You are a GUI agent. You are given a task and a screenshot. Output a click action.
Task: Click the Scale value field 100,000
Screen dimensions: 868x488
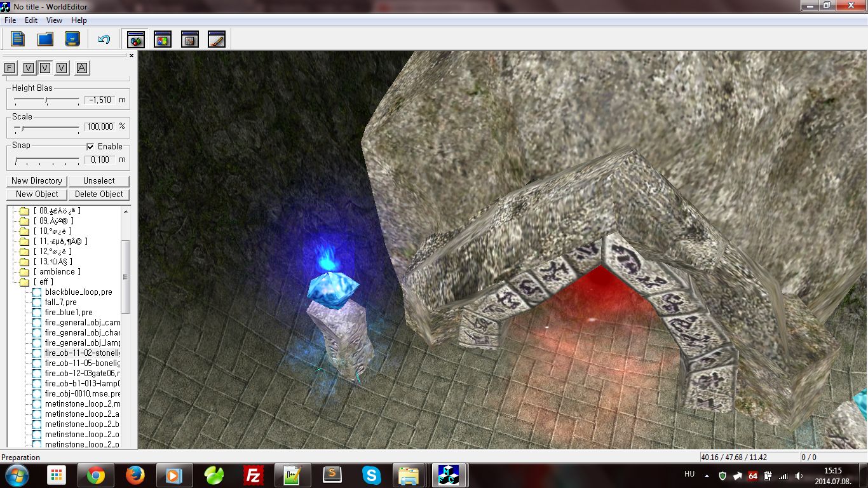[x=100, y=126]
